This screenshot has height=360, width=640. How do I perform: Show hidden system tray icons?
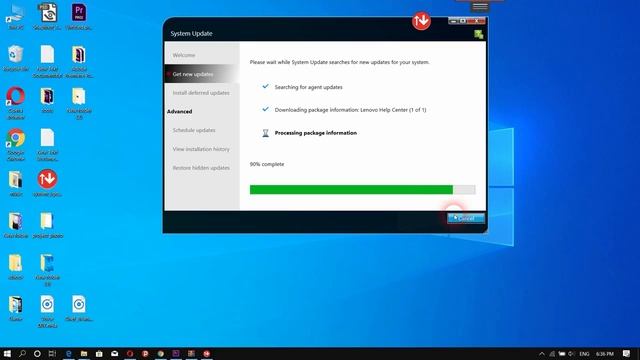(x=542, y=353)
